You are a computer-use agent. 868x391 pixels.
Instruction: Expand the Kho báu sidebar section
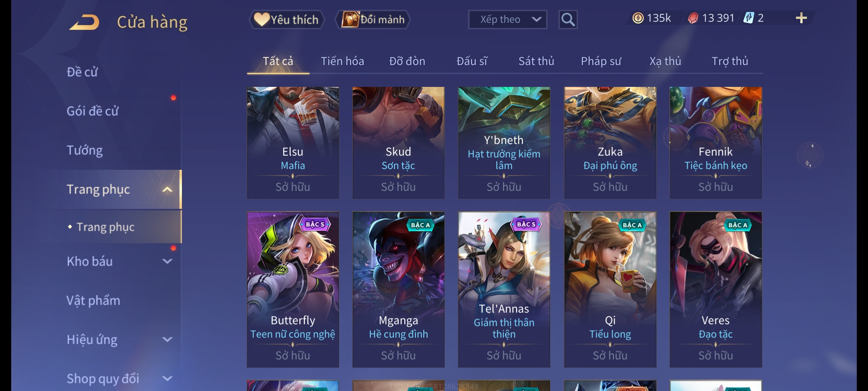[x=167, y=261]
